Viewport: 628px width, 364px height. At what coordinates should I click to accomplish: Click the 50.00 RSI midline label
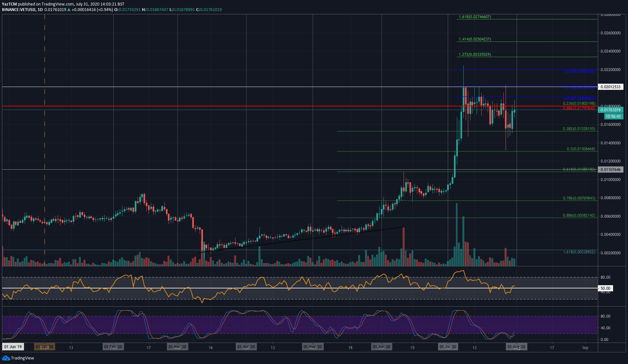pos(606,288)
